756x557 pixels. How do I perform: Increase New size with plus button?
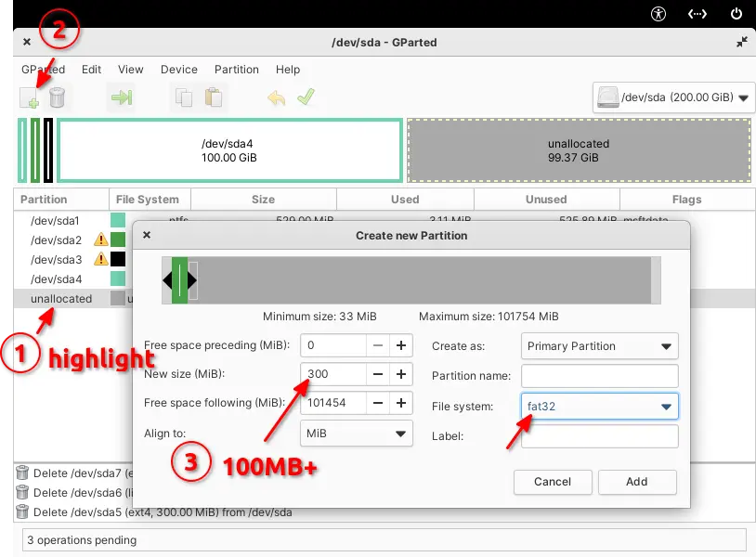pos(401,375)
